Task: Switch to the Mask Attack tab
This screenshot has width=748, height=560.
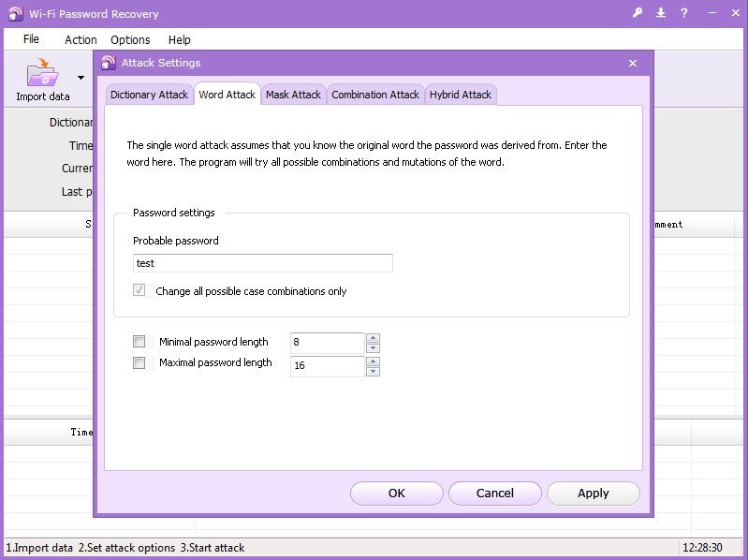Action: pos(293,95)
